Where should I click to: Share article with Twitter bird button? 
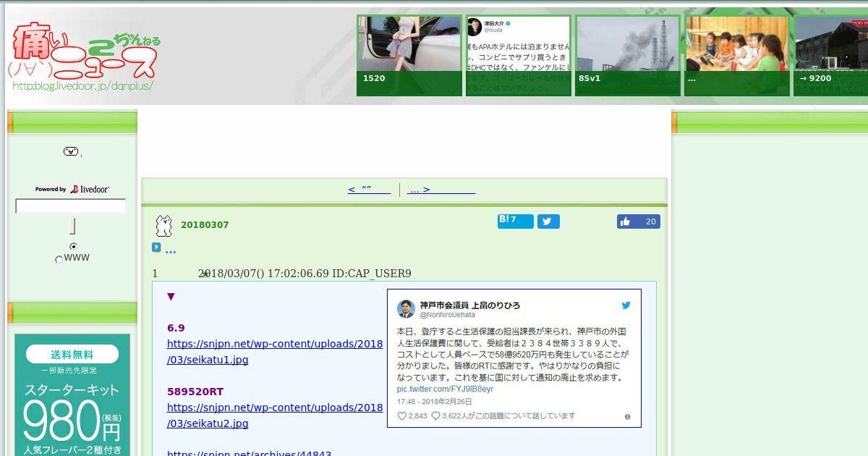(548, 221)
